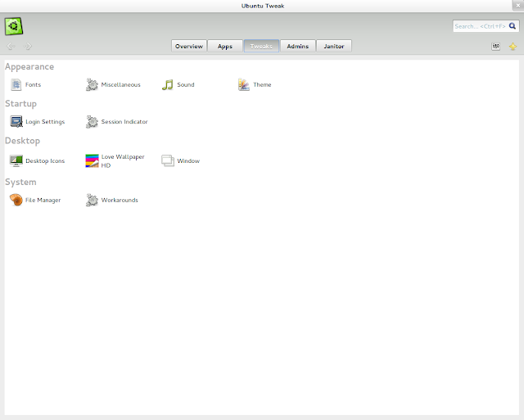The height and width of the screenshot is (420, 524).
Task: Switch to the Admins tab
Action: (298, 46)
